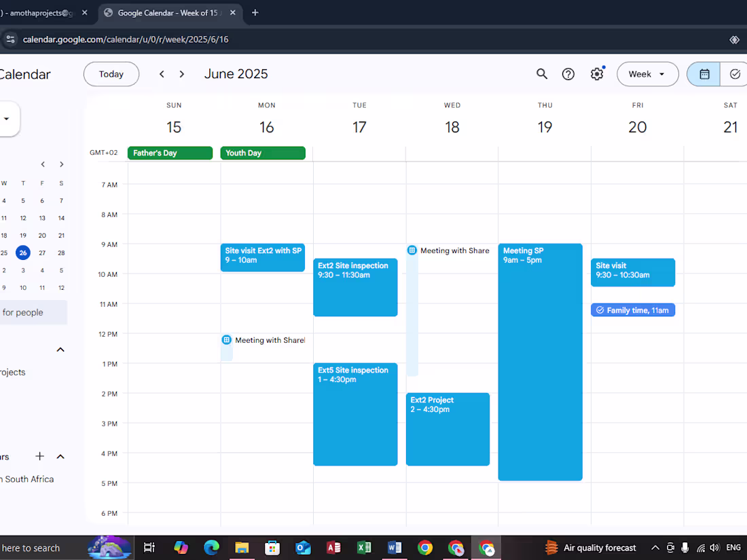Go to previous week arrow
747x560 pixels.
[162, 74]
